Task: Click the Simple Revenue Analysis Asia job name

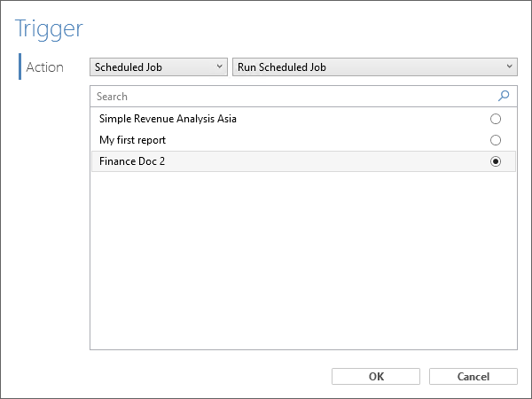Action: point(168,119)
